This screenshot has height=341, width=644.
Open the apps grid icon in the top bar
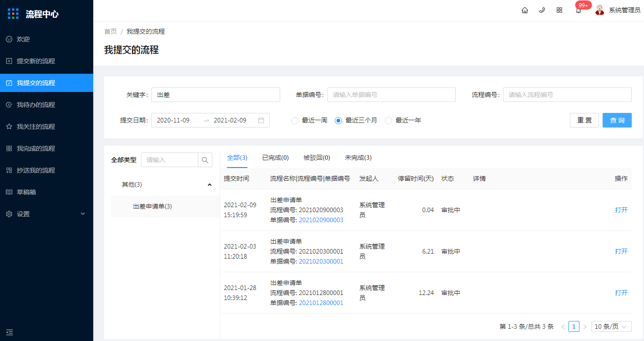point(559,10)
